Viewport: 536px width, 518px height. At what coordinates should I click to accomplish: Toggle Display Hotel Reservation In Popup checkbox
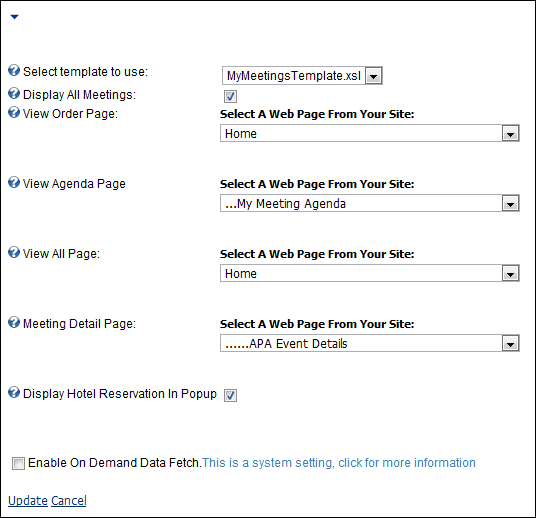[230, 395]
